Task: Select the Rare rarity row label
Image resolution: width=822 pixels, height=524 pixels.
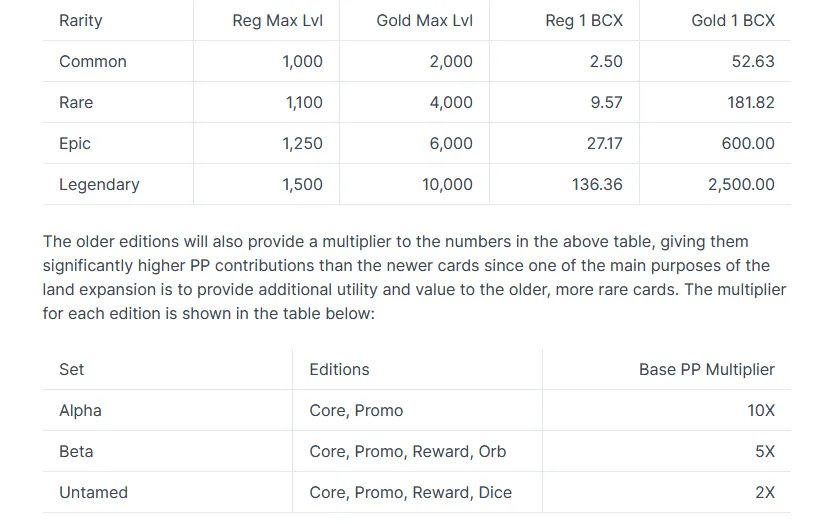Action: [76, 102]
